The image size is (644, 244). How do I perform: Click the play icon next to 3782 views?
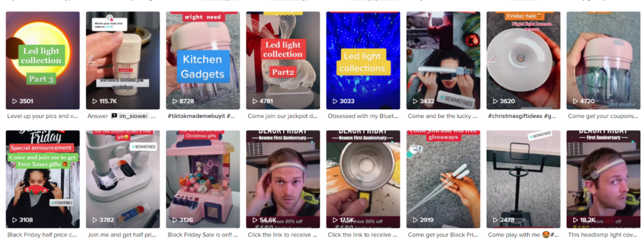click(95, 220)
